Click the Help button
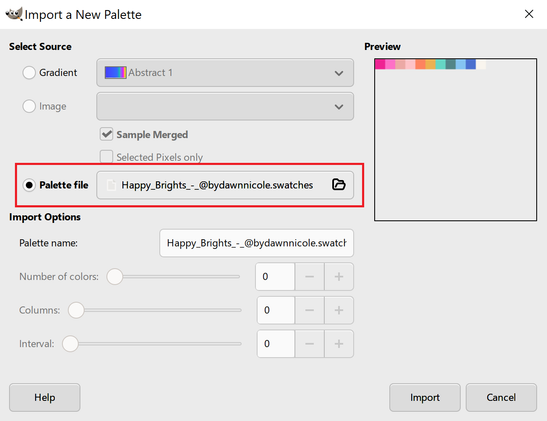Image resolution: width=547 pixels, height=421 pixels. [45, 397]
